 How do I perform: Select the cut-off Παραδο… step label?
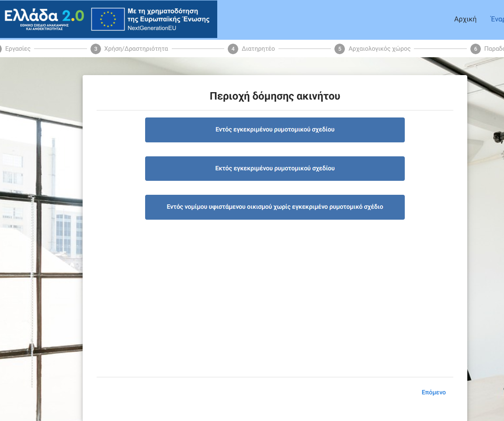click(494, 49)
